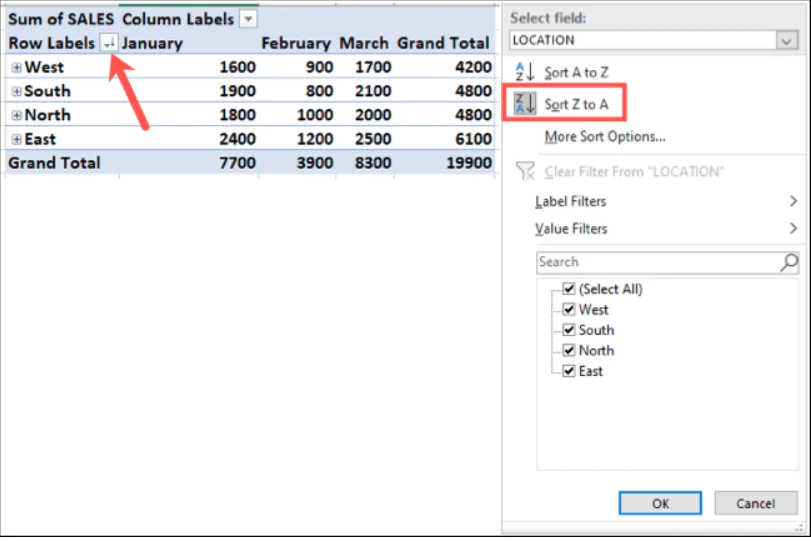
Task: Click West January value 1600
Action: 237,67
